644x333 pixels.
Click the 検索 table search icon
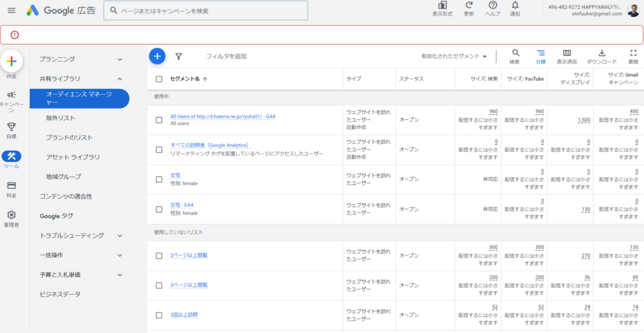tap(515, 53)
